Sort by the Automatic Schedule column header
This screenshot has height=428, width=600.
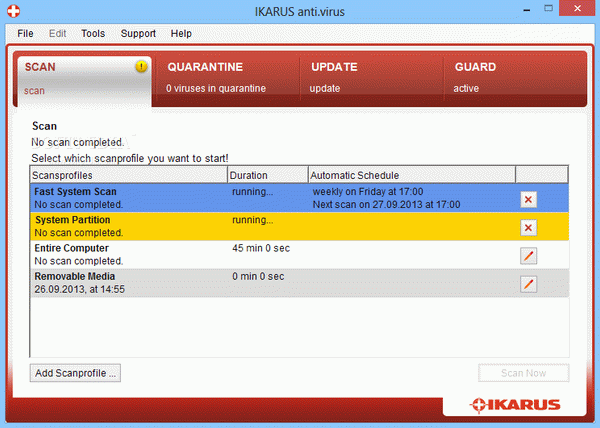[412, 175]
